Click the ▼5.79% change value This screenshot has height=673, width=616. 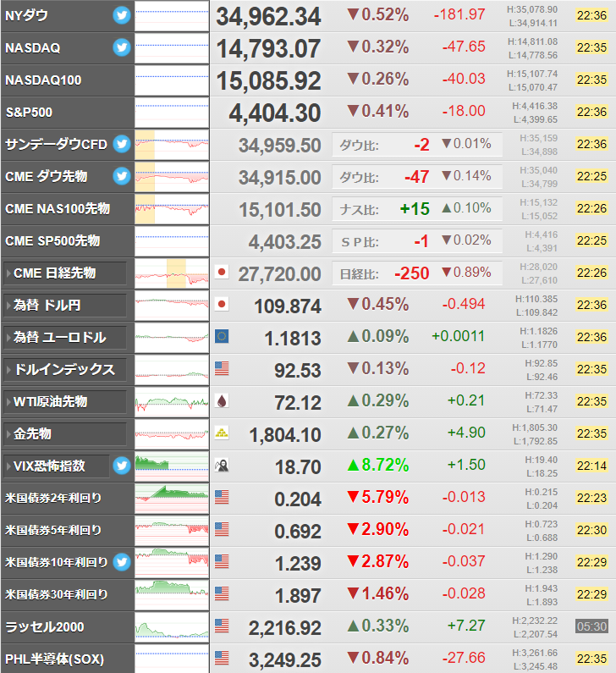(378, 497)
